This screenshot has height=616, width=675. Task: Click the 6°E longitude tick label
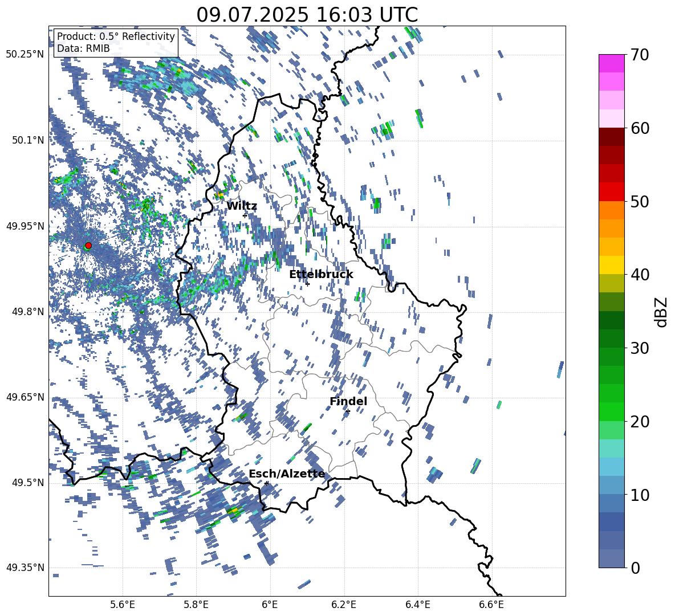270,605
